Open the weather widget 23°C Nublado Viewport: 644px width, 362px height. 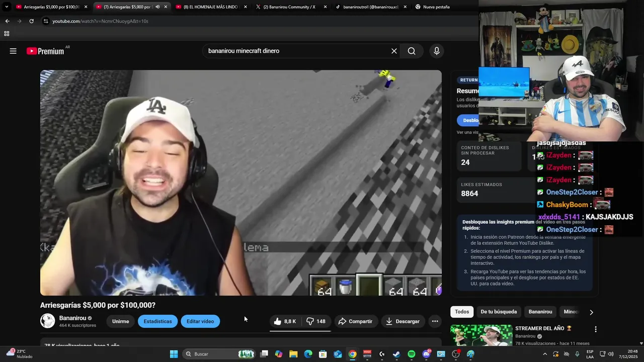point(19,354)
